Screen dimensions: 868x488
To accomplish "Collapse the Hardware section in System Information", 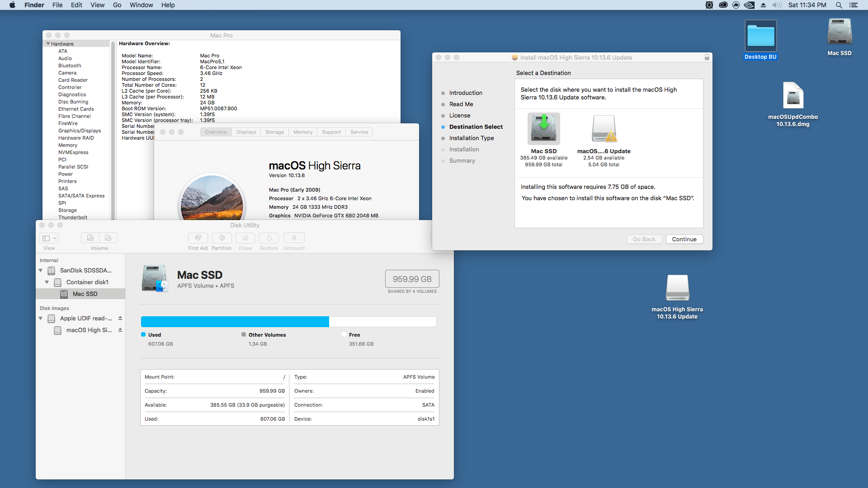I will 48,44.
